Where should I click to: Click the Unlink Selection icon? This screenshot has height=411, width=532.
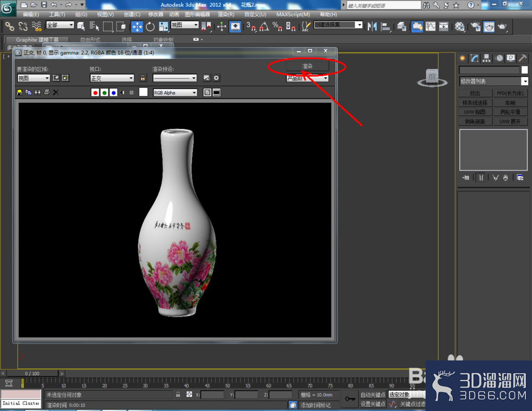tap(23, 26)
